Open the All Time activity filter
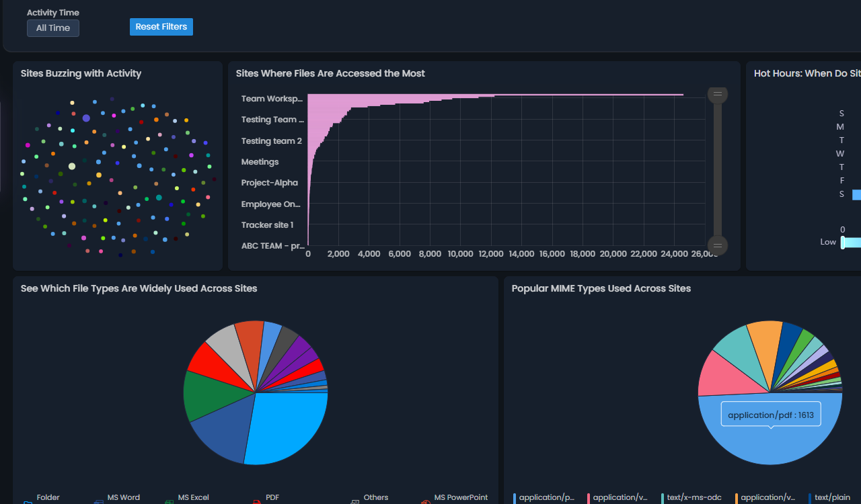 coord(52,28)
